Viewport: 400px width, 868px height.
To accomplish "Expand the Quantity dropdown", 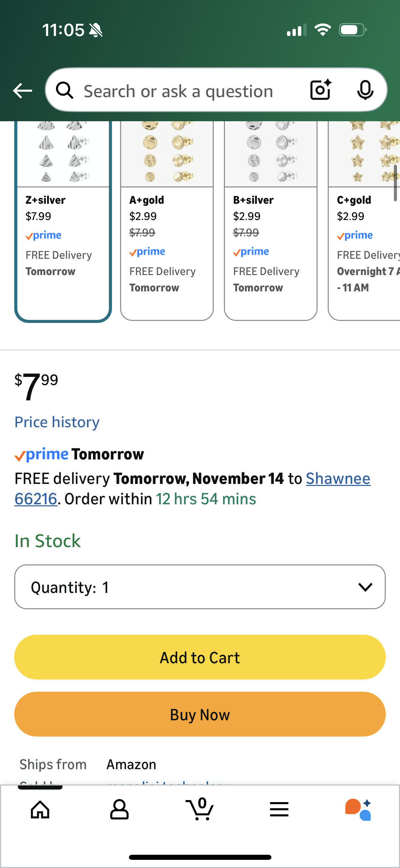I will click(x=200, y=587).
